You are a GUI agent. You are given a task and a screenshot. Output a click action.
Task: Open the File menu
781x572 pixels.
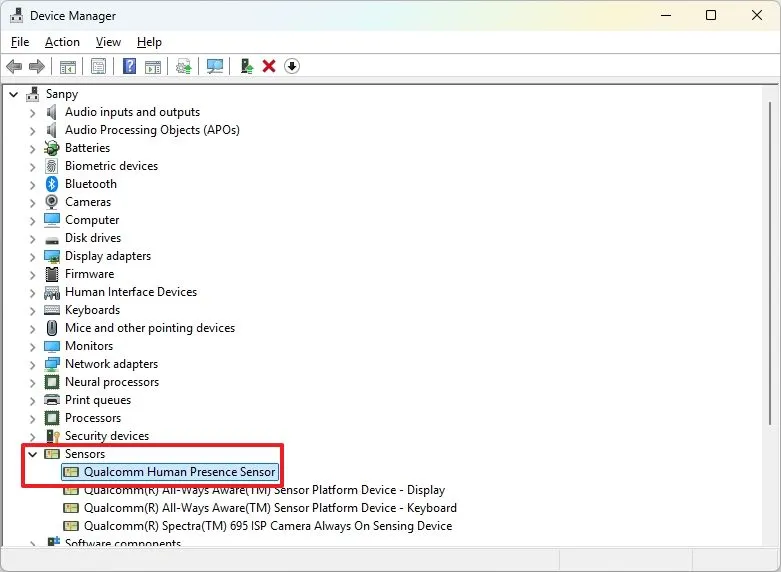tap(20, 42)
